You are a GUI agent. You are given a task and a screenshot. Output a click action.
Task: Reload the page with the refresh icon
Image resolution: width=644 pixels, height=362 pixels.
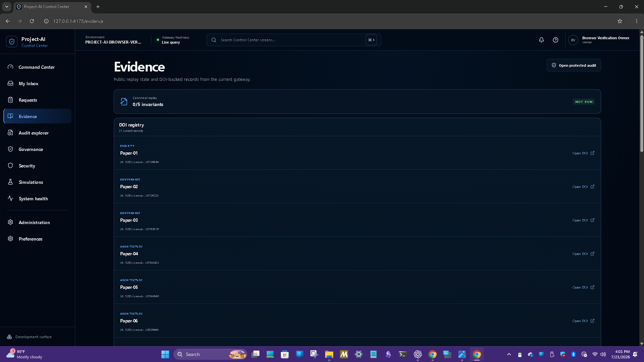32,21
